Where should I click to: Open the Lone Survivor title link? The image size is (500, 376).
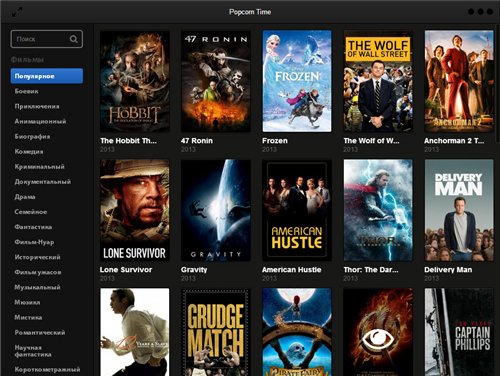coord(126,270)
